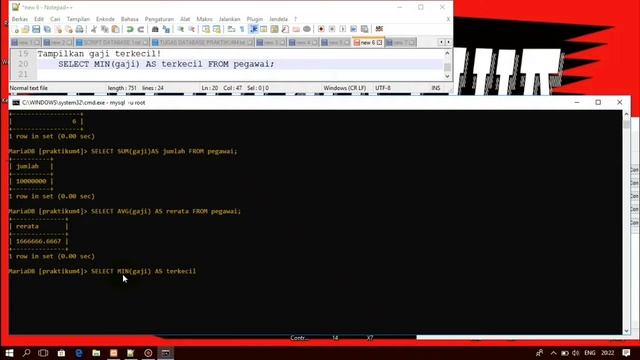Click the Open file toolbar icon
The height and width of the screenshot is (360, 640).
point(25,29)
